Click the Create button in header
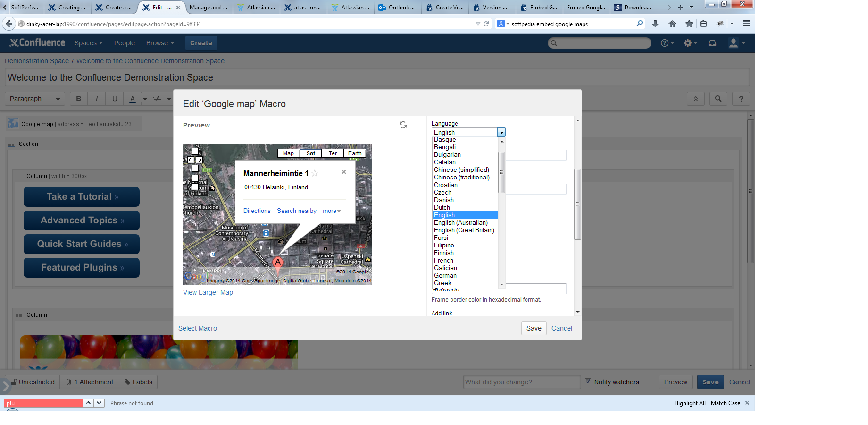 click(x=201, y=43)
